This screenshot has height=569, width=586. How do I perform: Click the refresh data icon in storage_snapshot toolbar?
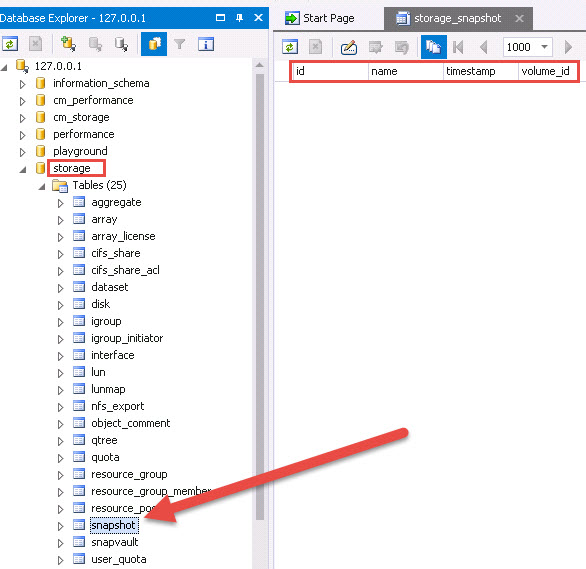(x=290, y=47)
